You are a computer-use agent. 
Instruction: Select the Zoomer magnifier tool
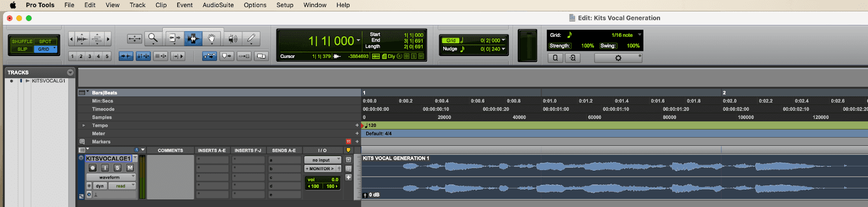point(153,38)
